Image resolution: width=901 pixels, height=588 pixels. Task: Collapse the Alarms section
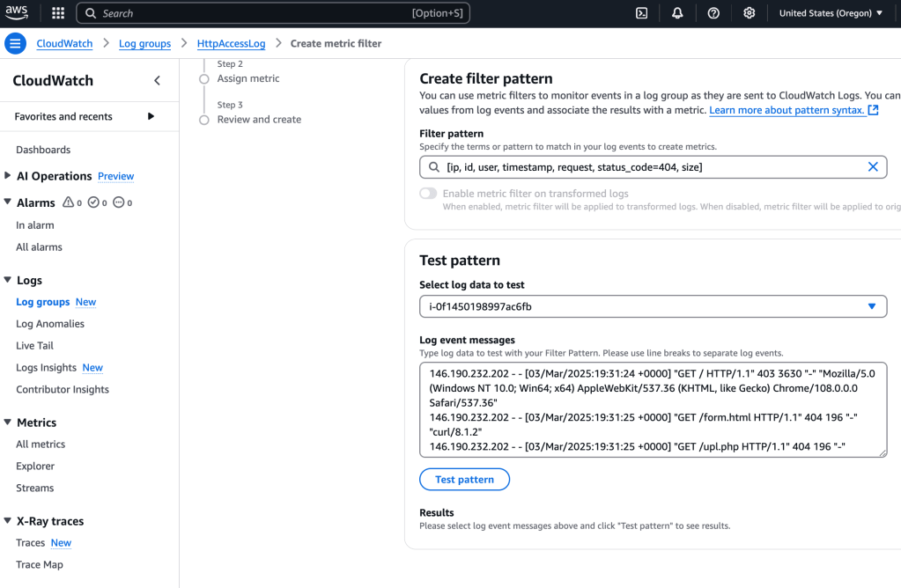pos(8,202)
